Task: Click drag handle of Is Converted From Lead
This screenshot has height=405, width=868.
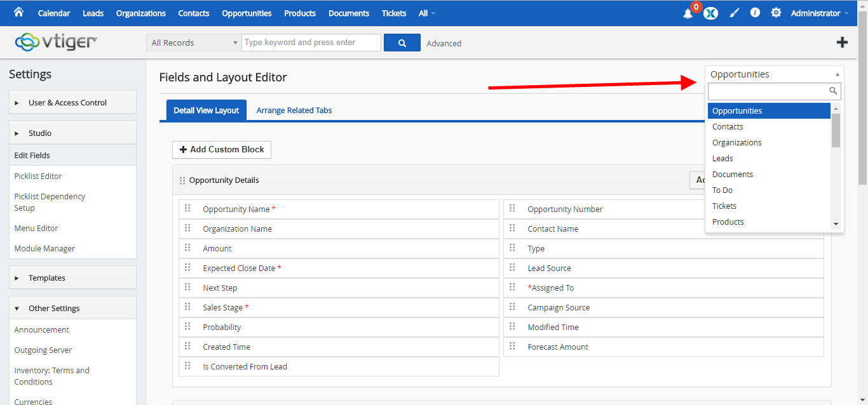Action: [x=187, y=366]
